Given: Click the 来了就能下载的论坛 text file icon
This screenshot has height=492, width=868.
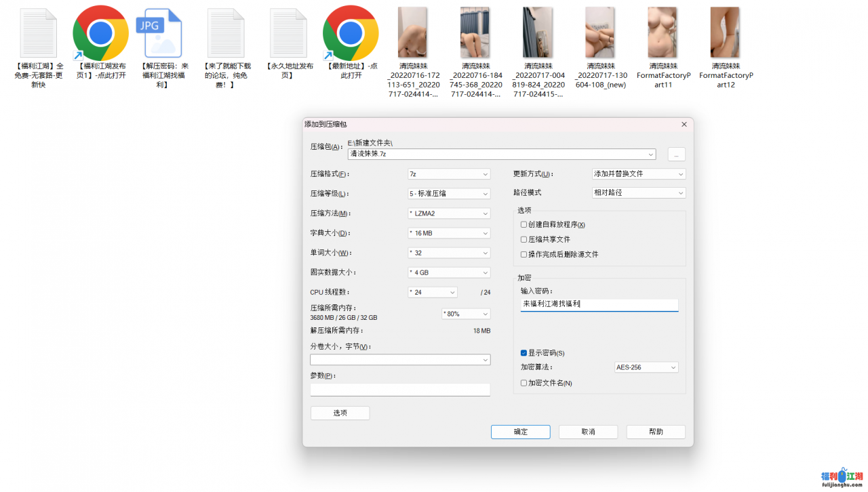Looking at the screenshot, I should [x=226, y=33].
